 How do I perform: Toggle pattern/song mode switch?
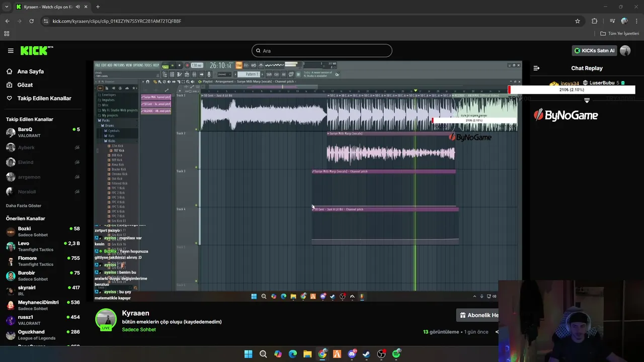click(165, 65)
